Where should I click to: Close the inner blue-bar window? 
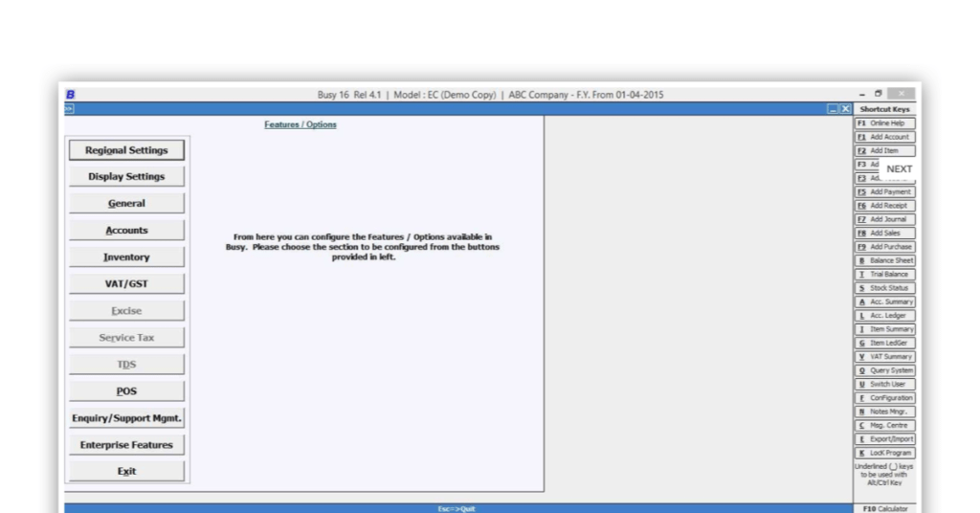click(x=845, y=109)
